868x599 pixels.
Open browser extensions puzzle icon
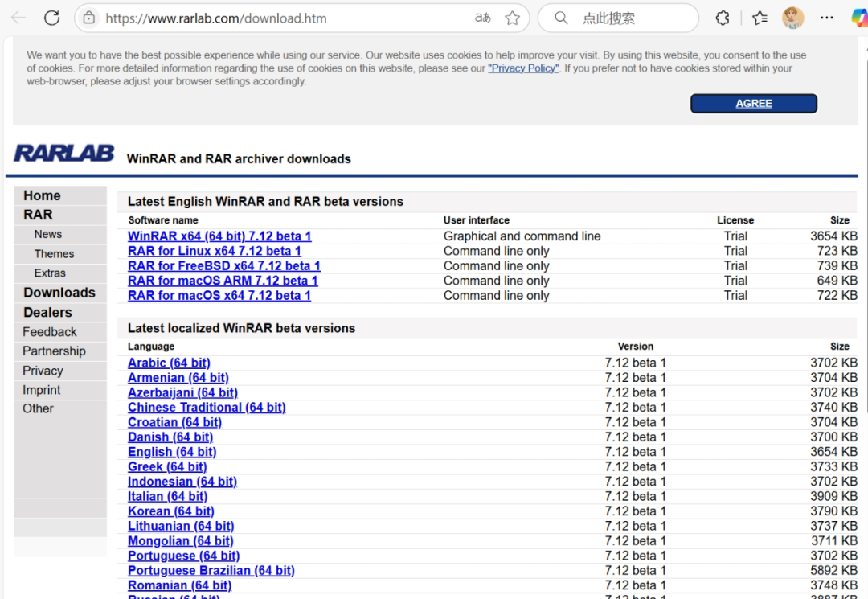coord(723,18)
